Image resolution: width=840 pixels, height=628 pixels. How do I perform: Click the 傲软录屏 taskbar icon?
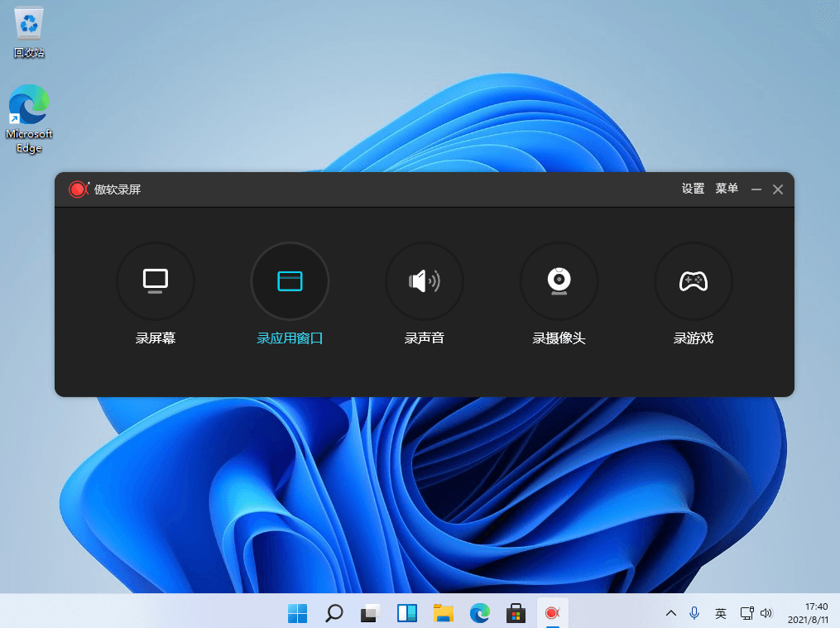point(552,613)
